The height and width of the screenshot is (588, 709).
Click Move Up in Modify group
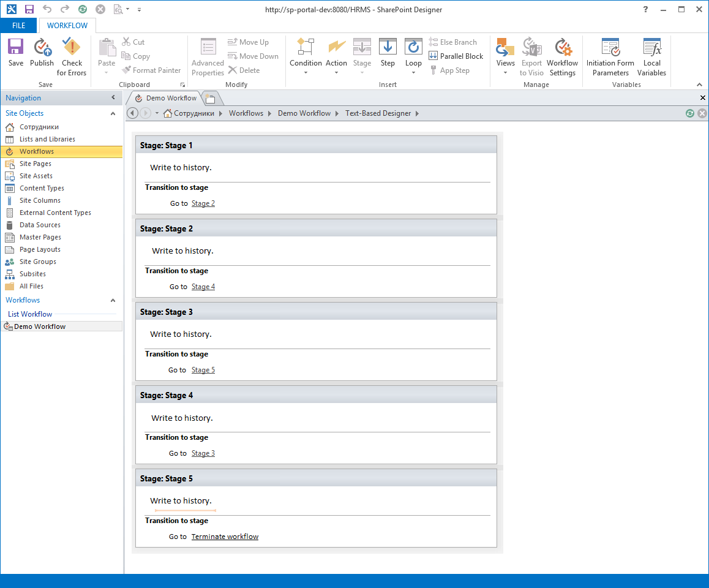pos(248,42)
